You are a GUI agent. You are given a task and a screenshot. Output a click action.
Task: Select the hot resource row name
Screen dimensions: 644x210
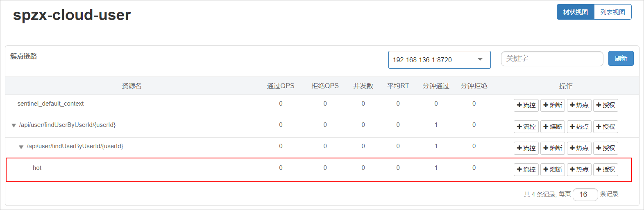click(x=37, y=168)
